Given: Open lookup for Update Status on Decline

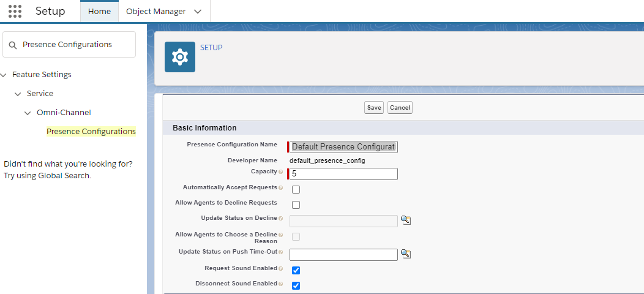Looking at the screenshot, I should click(405, 220).
